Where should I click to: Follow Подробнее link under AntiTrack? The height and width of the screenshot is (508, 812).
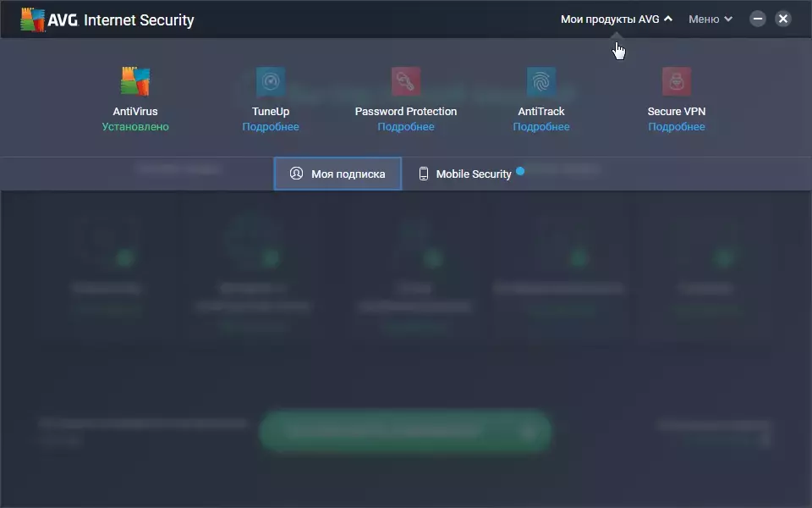pos(541,126)
